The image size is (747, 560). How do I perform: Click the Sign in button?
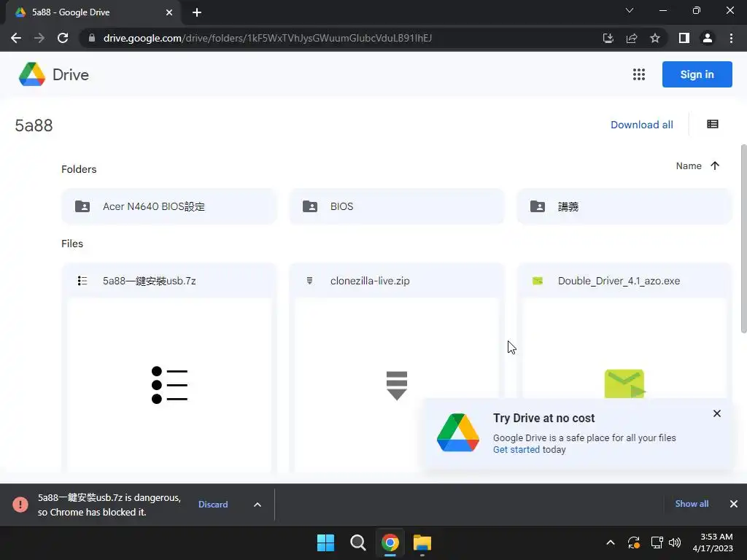tap(697, 74)
